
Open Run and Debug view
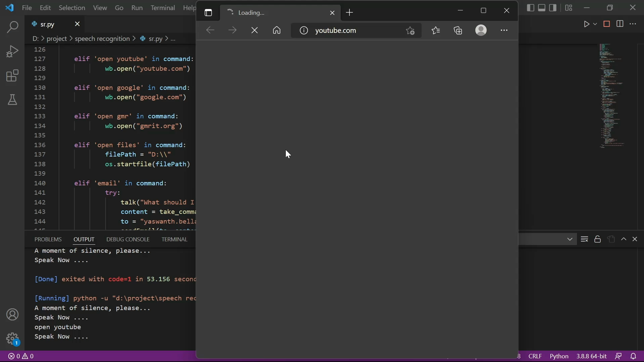click(12, 52)
